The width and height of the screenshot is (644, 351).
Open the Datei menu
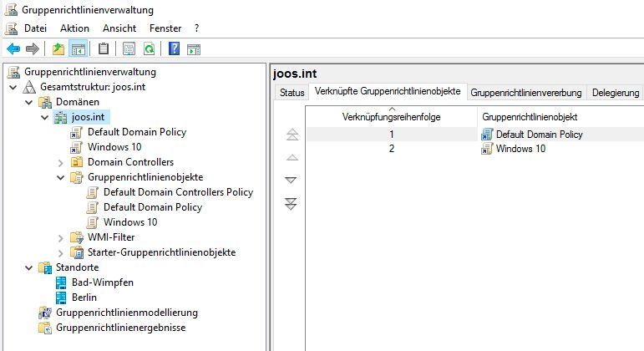pyautogui.click(x=35, y=28)
